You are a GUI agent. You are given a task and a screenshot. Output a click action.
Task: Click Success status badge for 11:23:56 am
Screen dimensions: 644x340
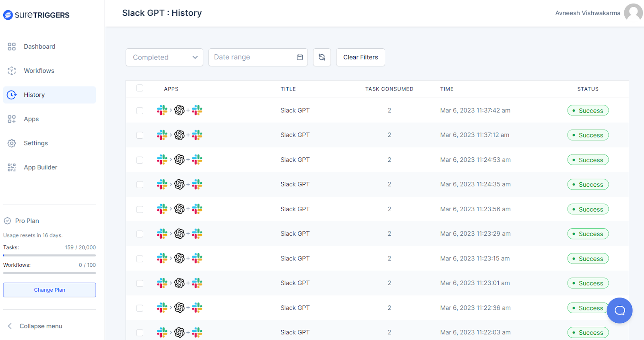click(x=588, y=209)
